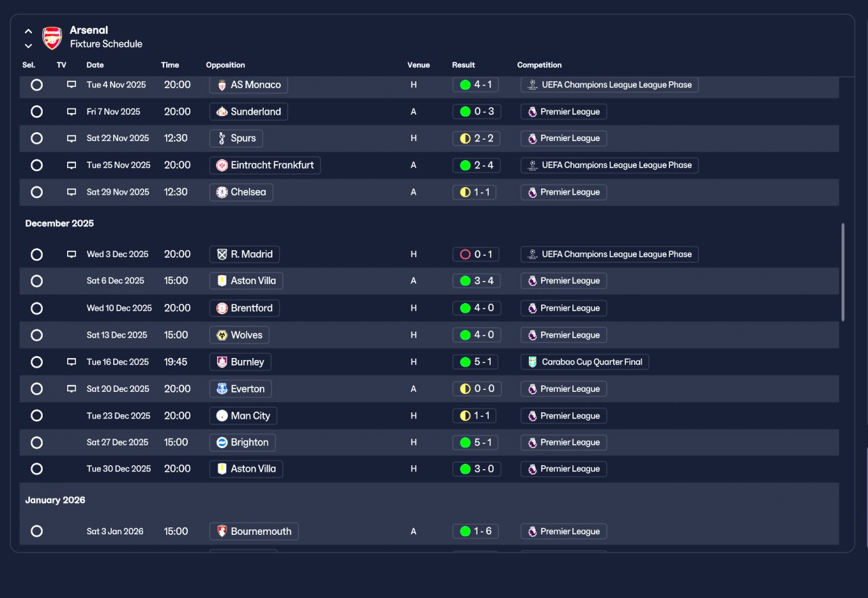Click the "January 2026" month heading
This screenshot has height=598, width=868.
tap(56, 500)
